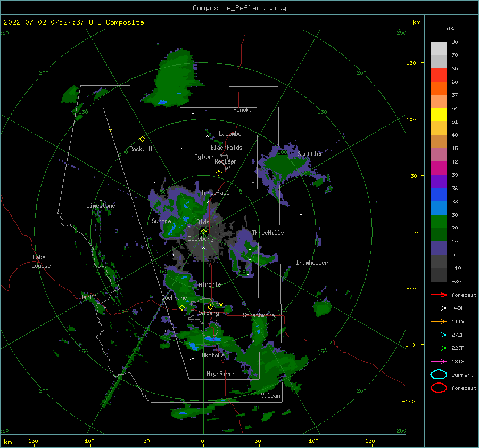Click the Innisfail town label
The height and width of the screenshot is (448, 479).
216,193
